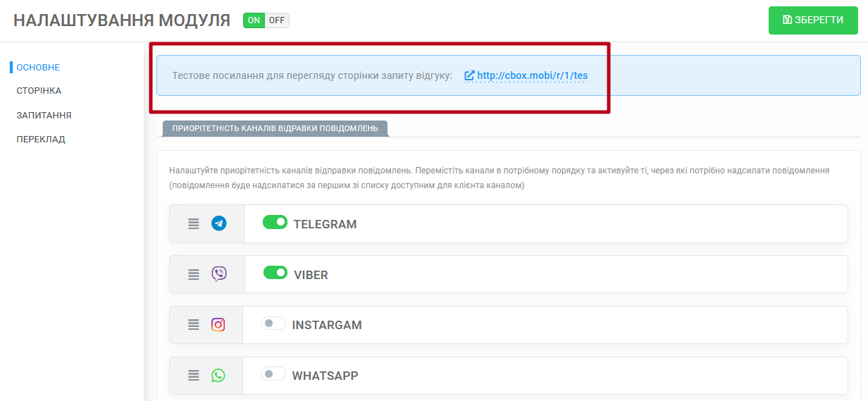Click the Telegram channel icon
This screenshot has width=868, height=401.
[219, 223]
